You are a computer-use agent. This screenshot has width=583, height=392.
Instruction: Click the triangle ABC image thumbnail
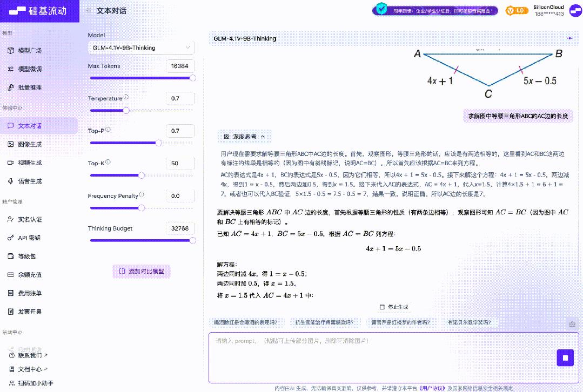tap(490, 75)
